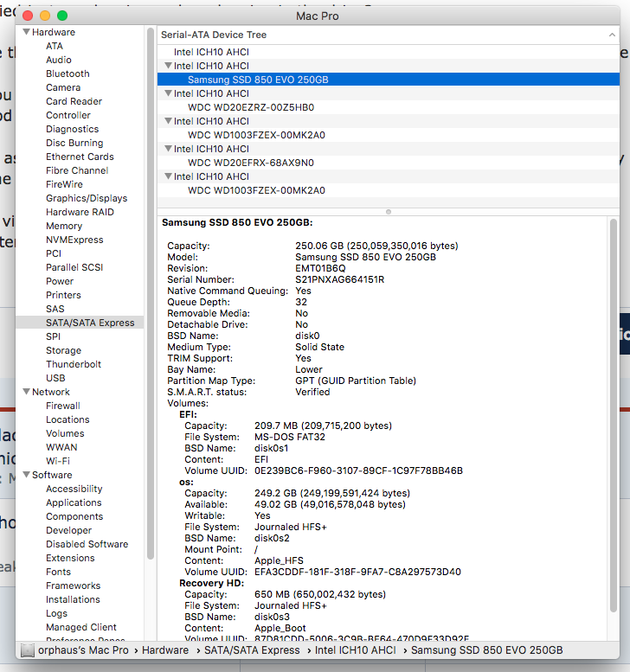Open Developer software info
Image resolution: width=630 pixels, height=672 pixels.
68,530
